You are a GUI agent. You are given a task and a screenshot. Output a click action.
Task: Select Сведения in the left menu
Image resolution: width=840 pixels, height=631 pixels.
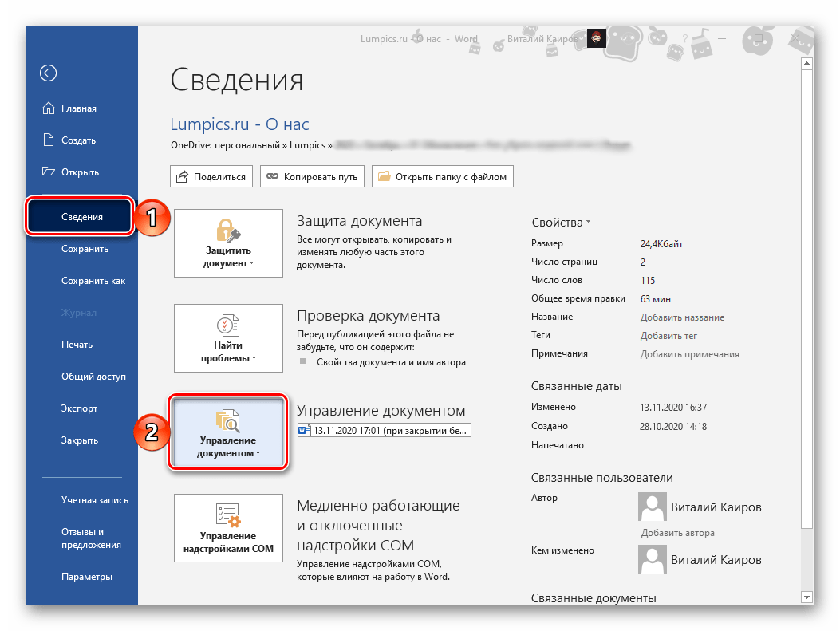click(x=81, y=217)
